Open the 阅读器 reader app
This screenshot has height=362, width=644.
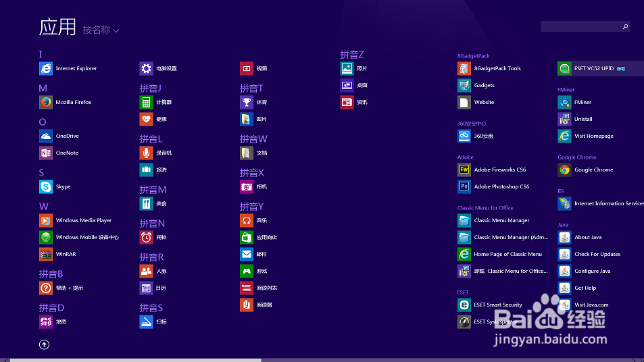256,305
